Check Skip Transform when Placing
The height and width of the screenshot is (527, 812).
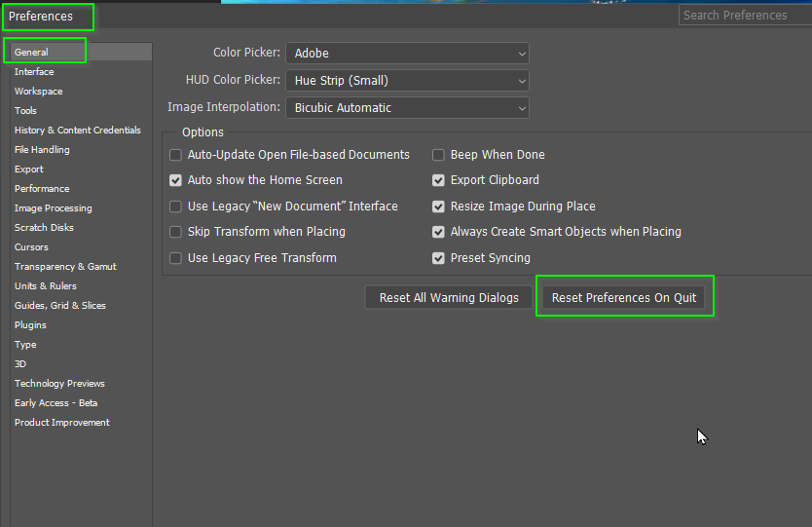176,232
